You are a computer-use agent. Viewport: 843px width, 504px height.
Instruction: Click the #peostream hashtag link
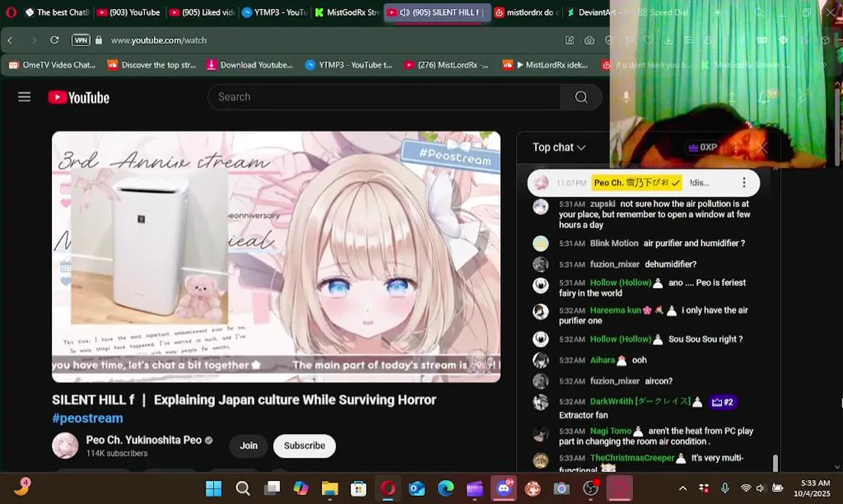(88, 419)
